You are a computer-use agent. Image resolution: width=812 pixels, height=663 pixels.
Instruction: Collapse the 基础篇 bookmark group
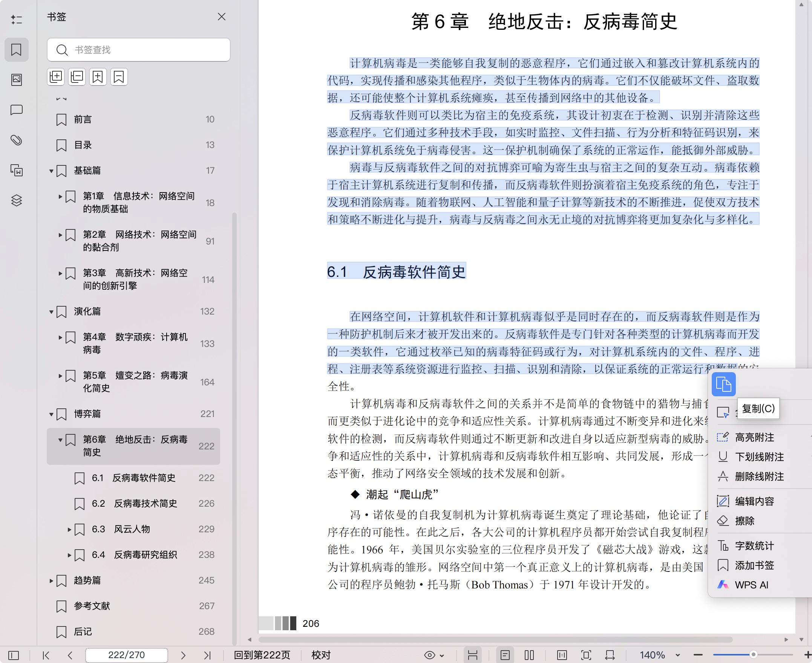click(x=51, y=171)
